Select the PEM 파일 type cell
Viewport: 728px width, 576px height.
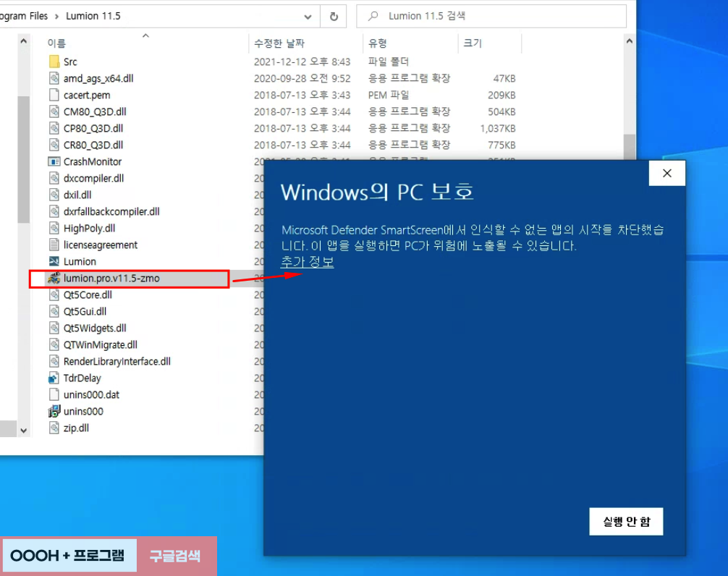(x=389, y=95)
